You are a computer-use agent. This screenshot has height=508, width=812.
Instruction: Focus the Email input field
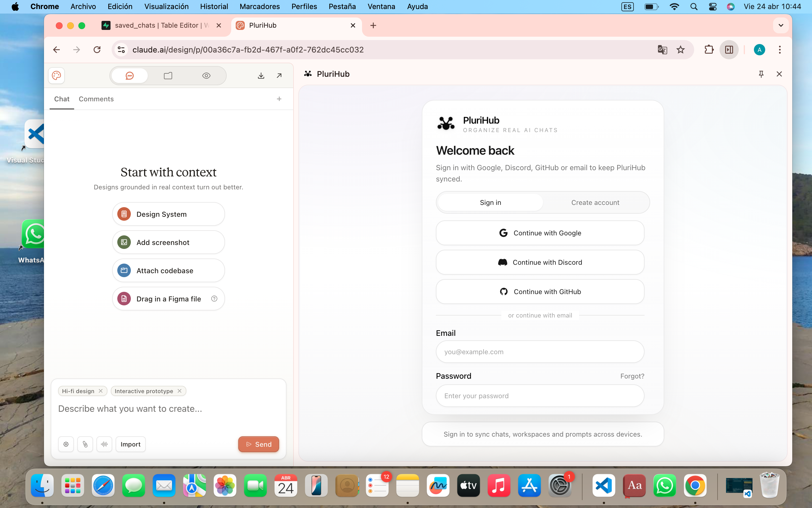540,352
